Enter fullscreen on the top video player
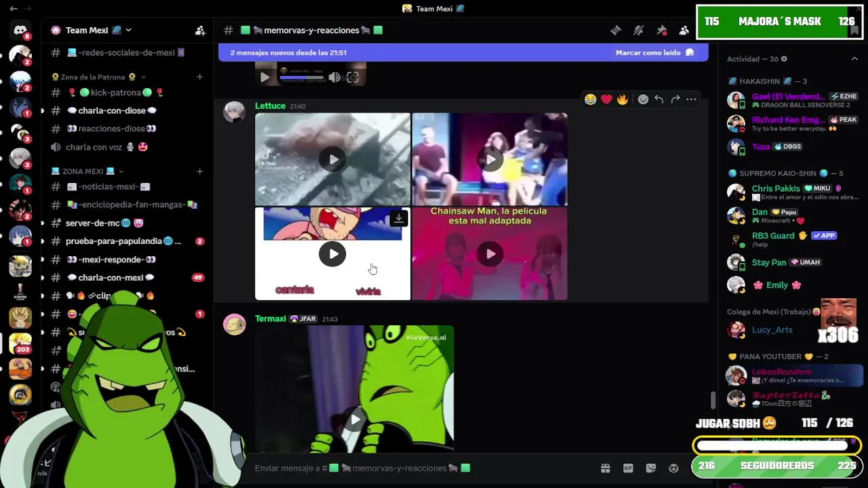The image size is (868, 488). (x=353, y=77)
